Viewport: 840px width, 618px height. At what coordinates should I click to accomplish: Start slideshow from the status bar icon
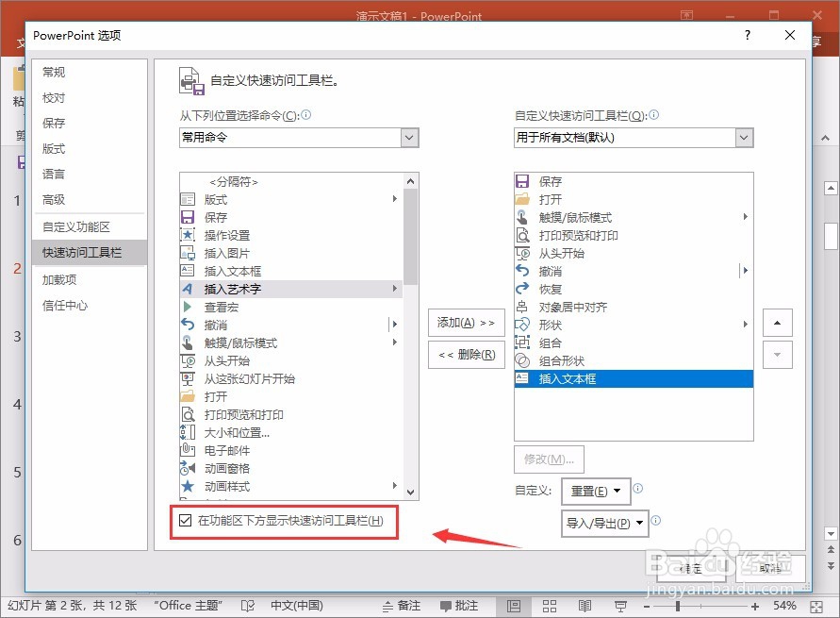pos(620,607)
